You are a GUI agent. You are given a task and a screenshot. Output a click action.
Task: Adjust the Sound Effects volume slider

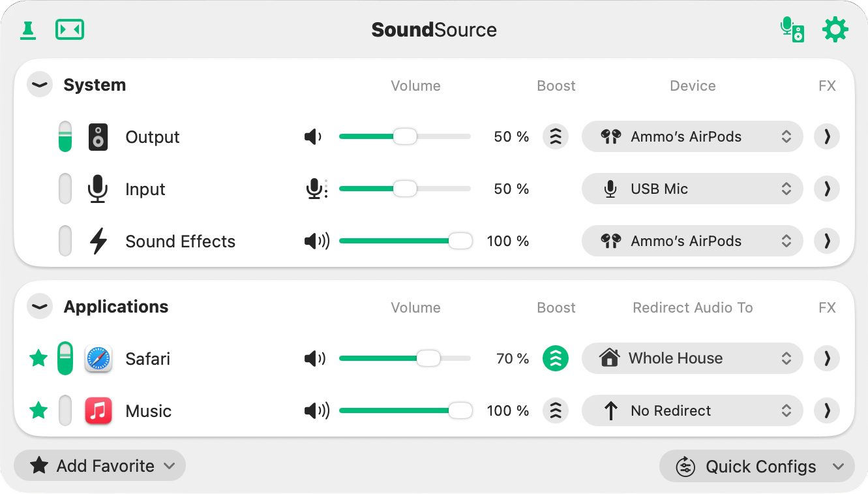coord(405,241)
